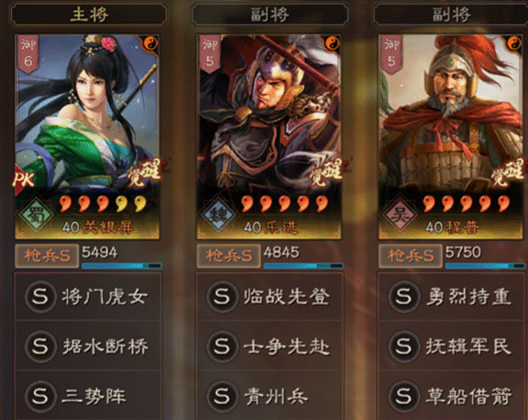Open the 草船借箭 skill slot
This screenshot has height=420, width=528.
pos(453,396)
